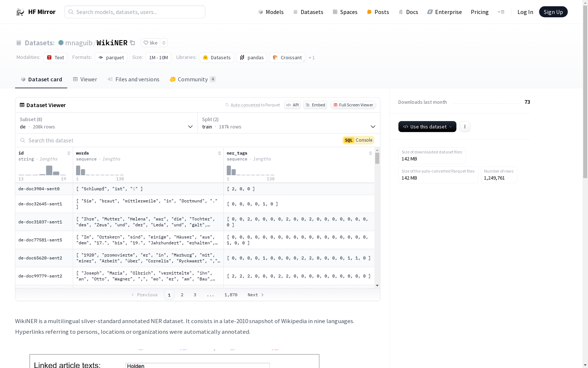Open Posts in the top navigation
The width and height of the screenshot is (588, 368).
click(x=378, y=12)
